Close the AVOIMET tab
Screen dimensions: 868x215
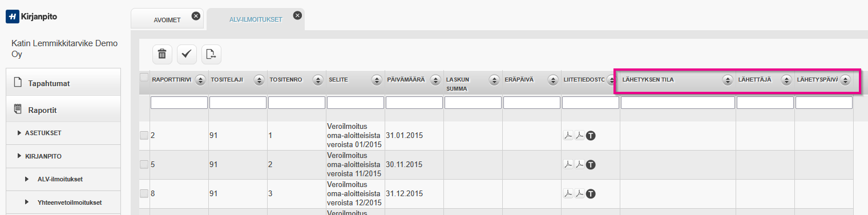pyautogui.click(x=196, y=16)
